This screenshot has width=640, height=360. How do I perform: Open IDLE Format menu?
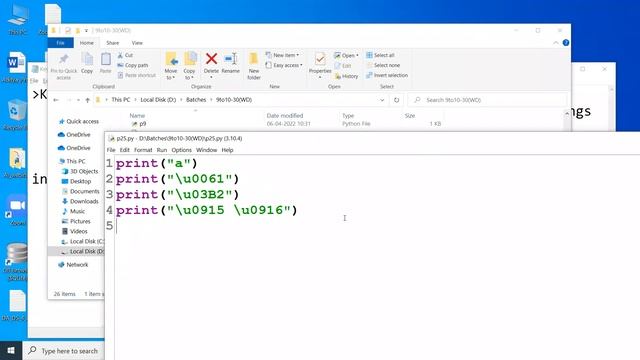pyautogui.click(x=143, y=150)
